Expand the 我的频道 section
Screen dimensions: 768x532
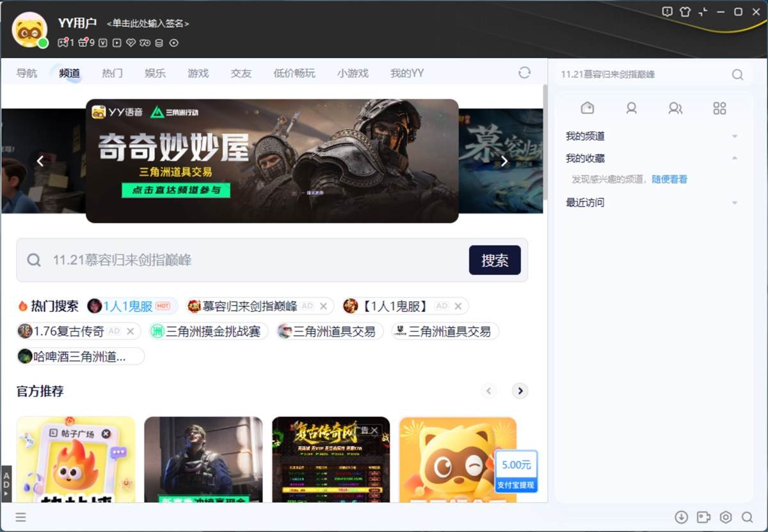734,136
